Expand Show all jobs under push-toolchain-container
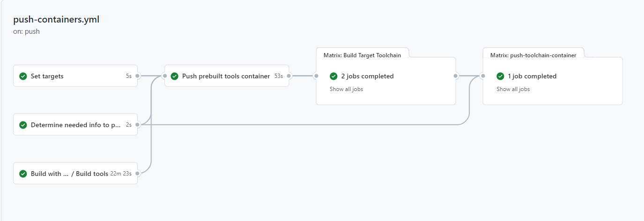This screenshot has width=644, height=221. point(513,89)
